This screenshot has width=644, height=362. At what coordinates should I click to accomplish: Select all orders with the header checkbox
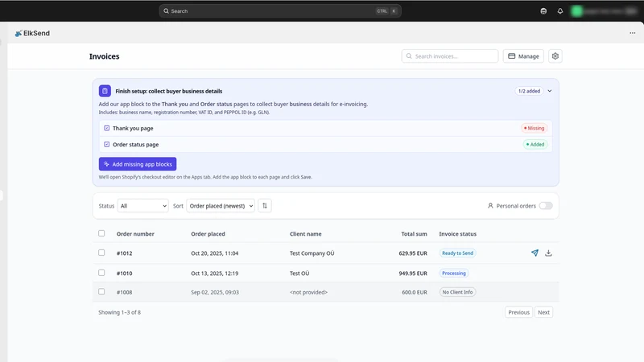click(101, 233)
